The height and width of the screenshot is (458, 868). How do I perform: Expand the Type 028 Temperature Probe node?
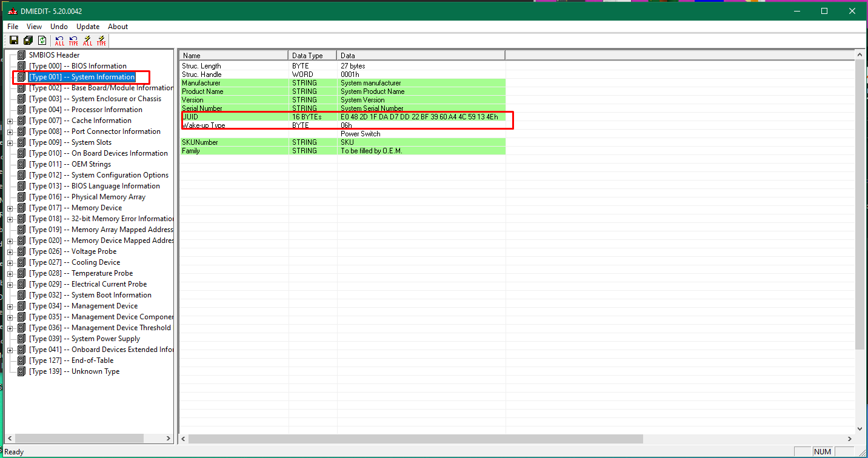point(10,273)
